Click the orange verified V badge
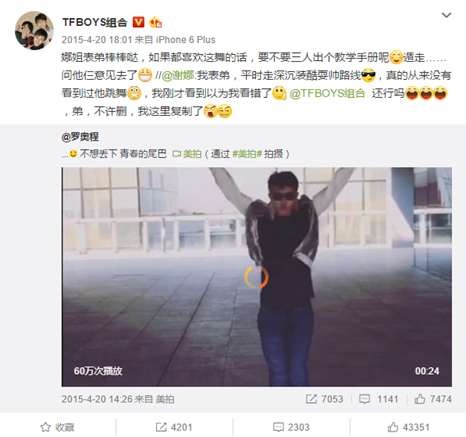 click(139, 22)
